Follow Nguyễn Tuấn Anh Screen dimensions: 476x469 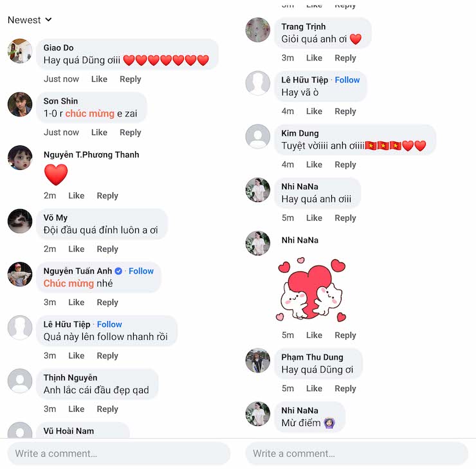click(141, 271)
